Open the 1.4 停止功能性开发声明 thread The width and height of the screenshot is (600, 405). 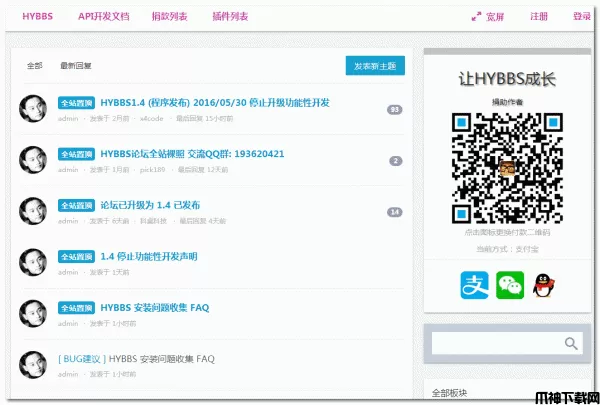[x=149, y=256]
